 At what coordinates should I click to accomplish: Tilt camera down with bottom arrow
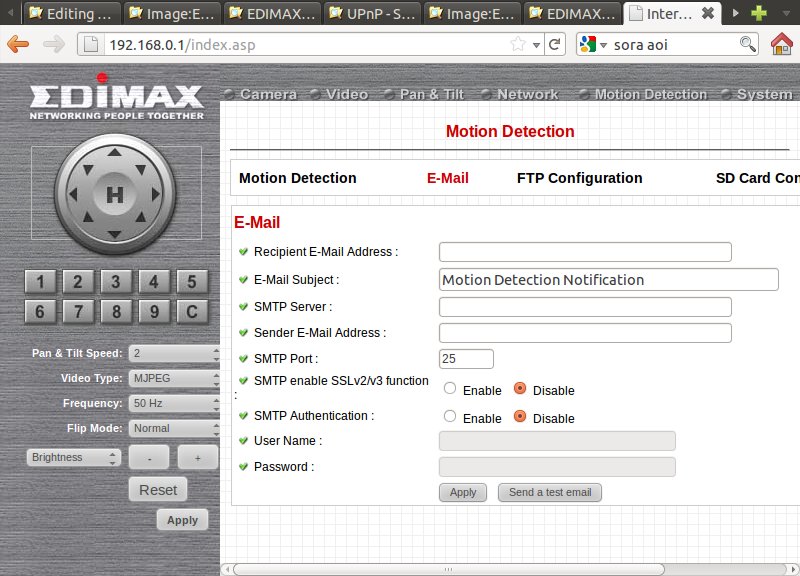(x=116, y=235)
